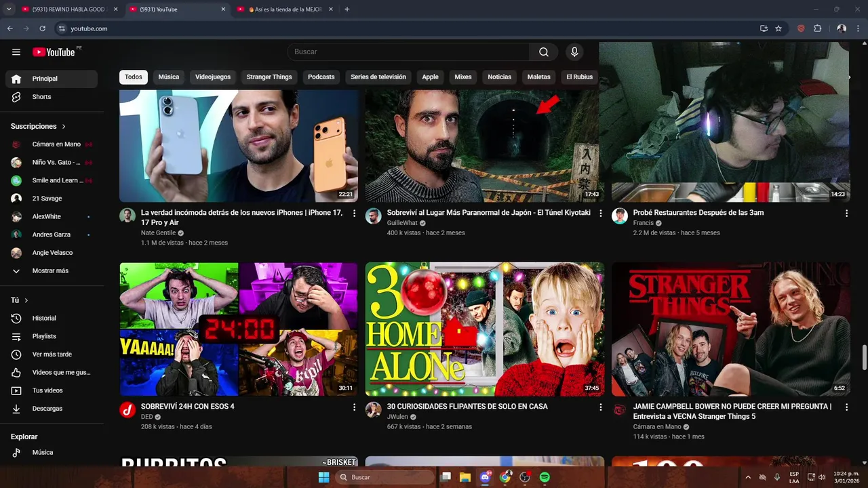Open Discord from the taskbar
The image size is (868, 488).
point(485,477)
